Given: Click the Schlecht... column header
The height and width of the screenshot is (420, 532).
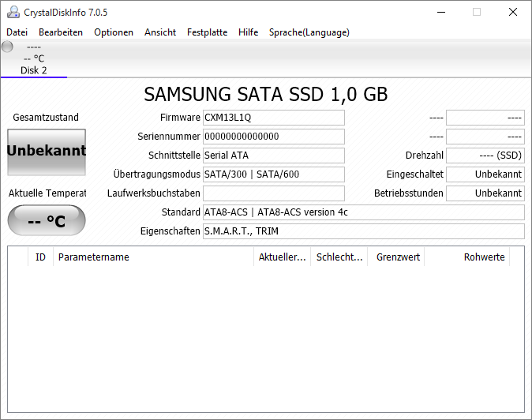Looking at the screenshot, I should coord(339,257).
